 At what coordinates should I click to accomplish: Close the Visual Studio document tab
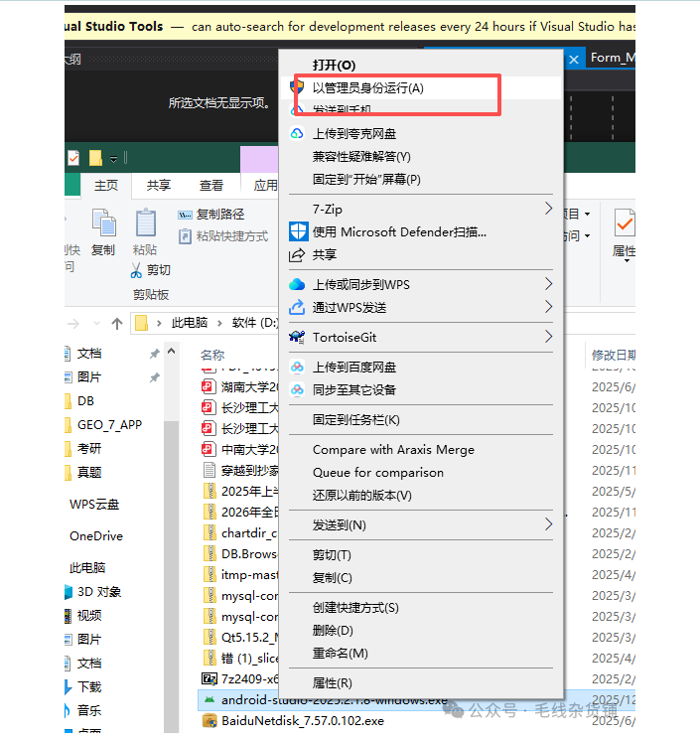click(x=574, y=60)
